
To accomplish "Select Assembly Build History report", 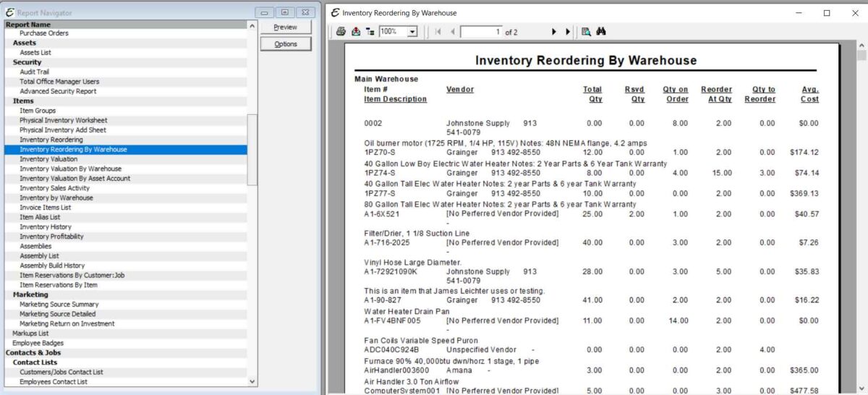I will tap(52, 266).
